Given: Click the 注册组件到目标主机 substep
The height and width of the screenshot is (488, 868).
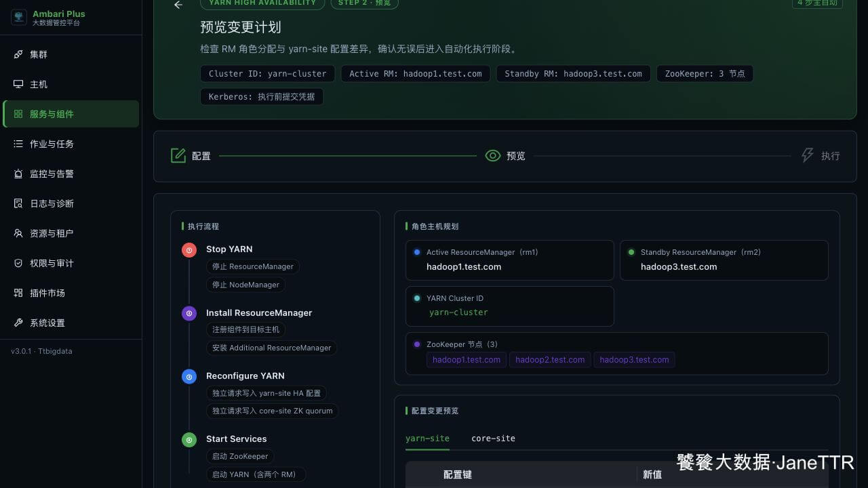Looking at the screenshot, I should (245, 330).
